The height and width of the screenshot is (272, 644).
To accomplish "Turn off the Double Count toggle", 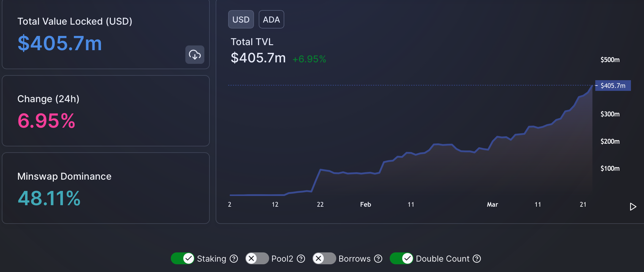I will point(402,258).
